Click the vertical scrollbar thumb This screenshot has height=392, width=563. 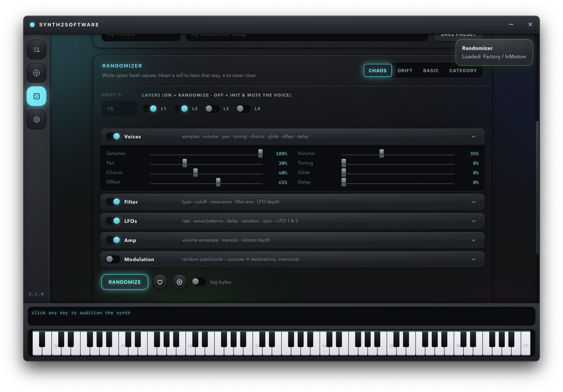point(537,187)
